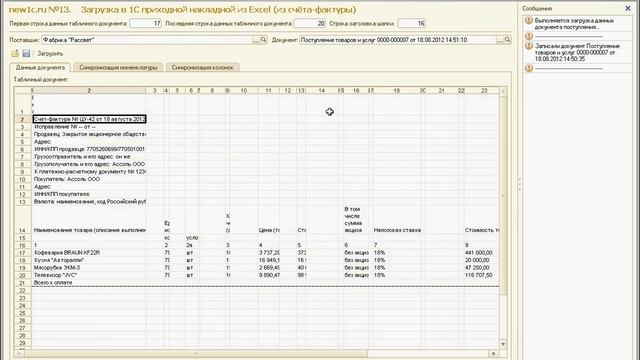Select cell 'Кофеварка BRAUN KF22R'

coord(89,253)
